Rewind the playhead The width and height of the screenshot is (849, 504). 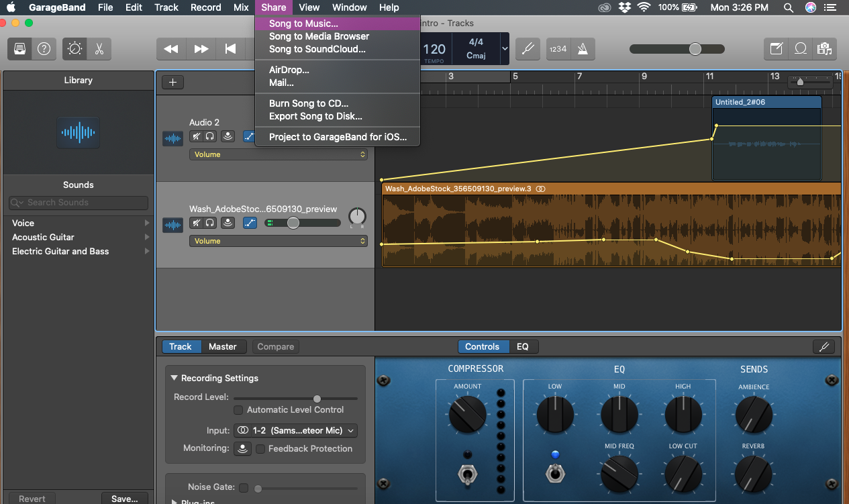[x=171, y=49]
